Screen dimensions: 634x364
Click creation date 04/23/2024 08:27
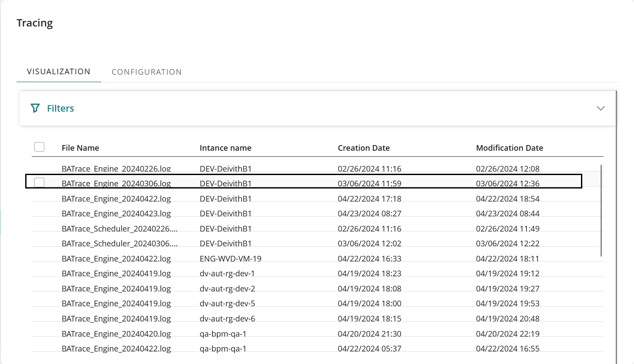[370, 213]
